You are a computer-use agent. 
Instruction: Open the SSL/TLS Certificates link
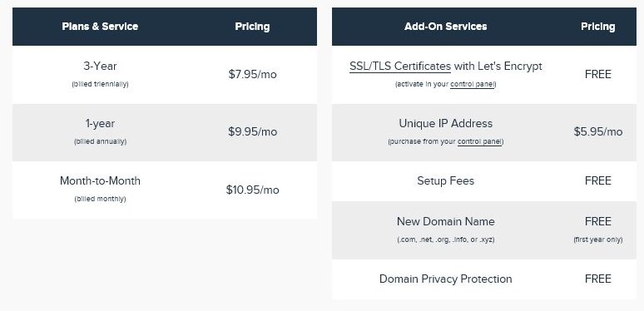pyautogui.click(x=400, y=67)
